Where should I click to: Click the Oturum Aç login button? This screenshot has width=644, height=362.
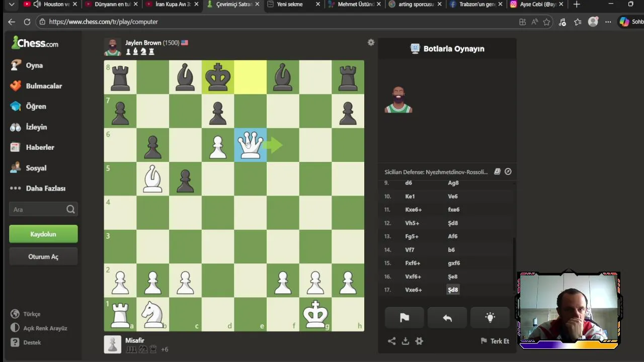point(43,257)
